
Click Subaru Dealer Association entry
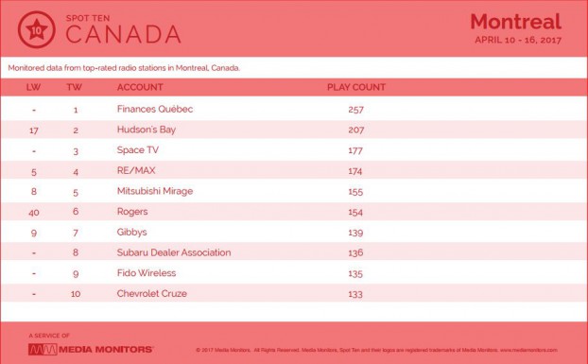(x=174, y=252)
